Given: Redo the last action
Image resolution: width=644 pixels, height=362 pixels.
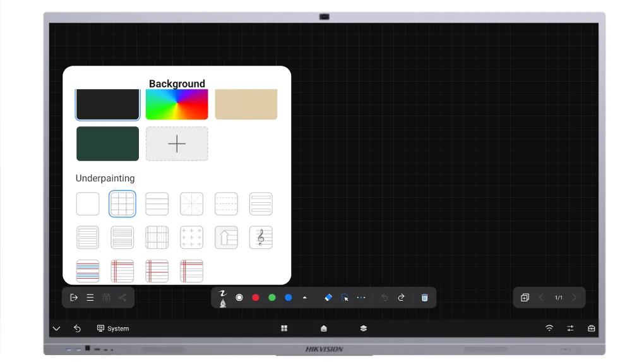Looking at the screenshot, I should pos(402,298).
